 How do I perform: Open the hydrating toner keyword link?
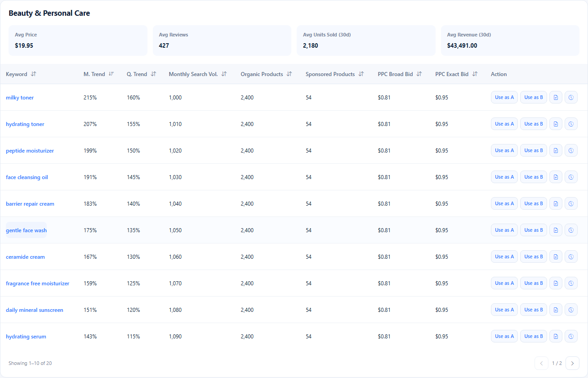(25, 124)
